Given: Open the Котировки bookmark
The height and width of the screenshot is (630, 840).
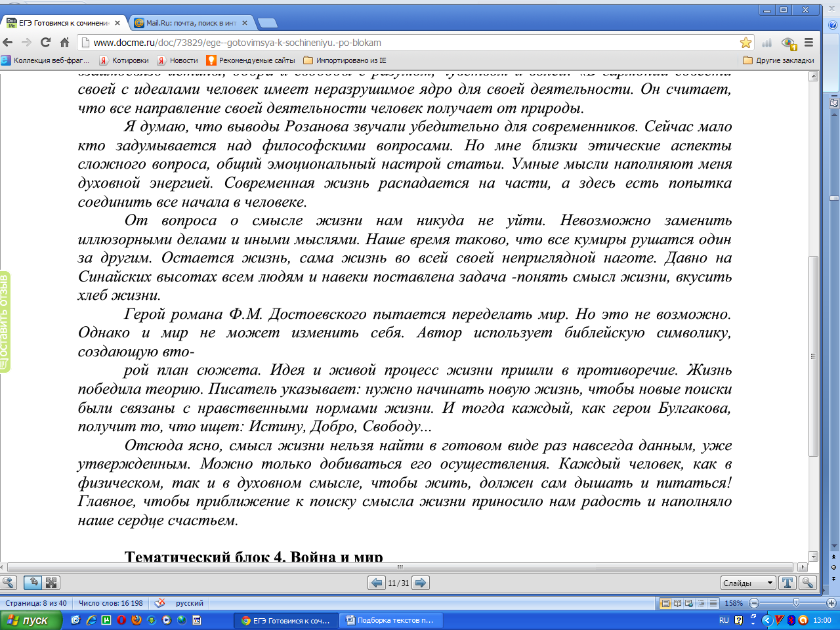Looking at the screenshot, I should coord(124,60).
